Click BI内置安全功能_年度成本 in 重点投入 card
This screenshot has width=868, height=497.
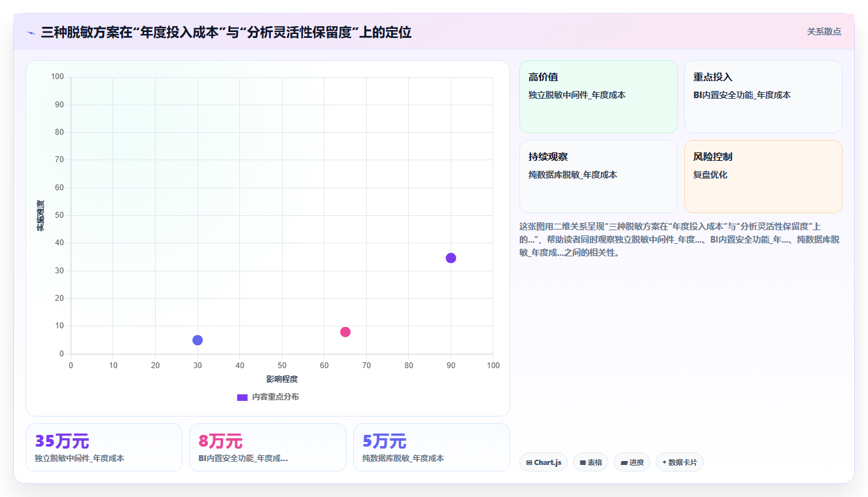(x=742, y=95)
